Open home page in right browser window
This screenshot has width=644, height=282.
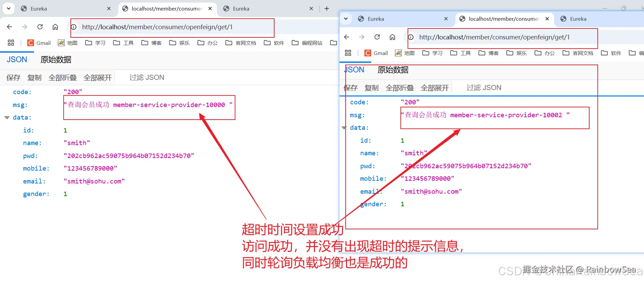click(392, 37)
